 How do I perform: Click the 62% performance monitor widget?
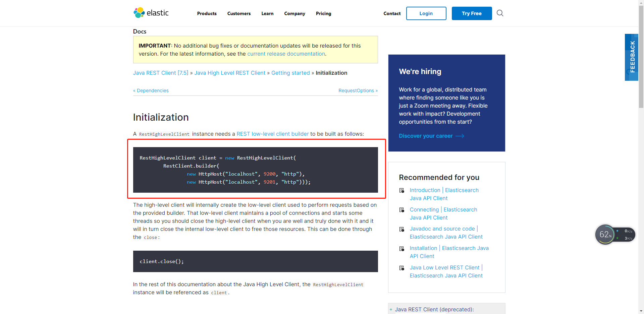615,235
